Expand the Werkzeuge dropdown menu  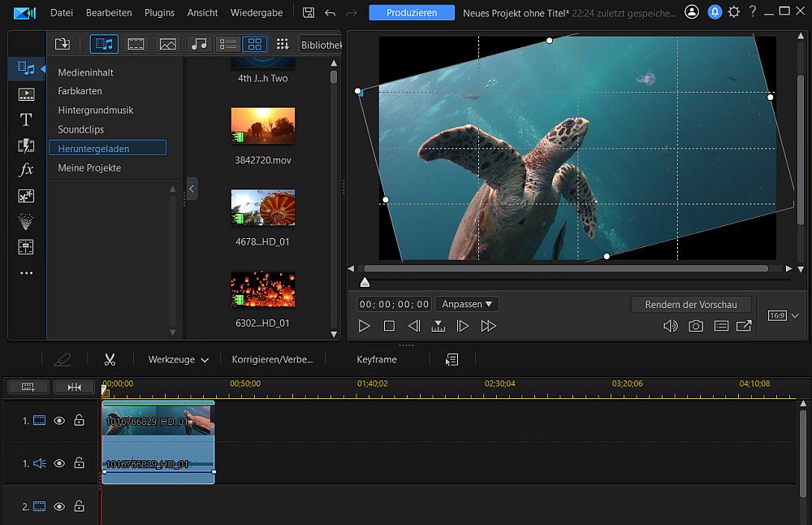[x=178, y=359]
